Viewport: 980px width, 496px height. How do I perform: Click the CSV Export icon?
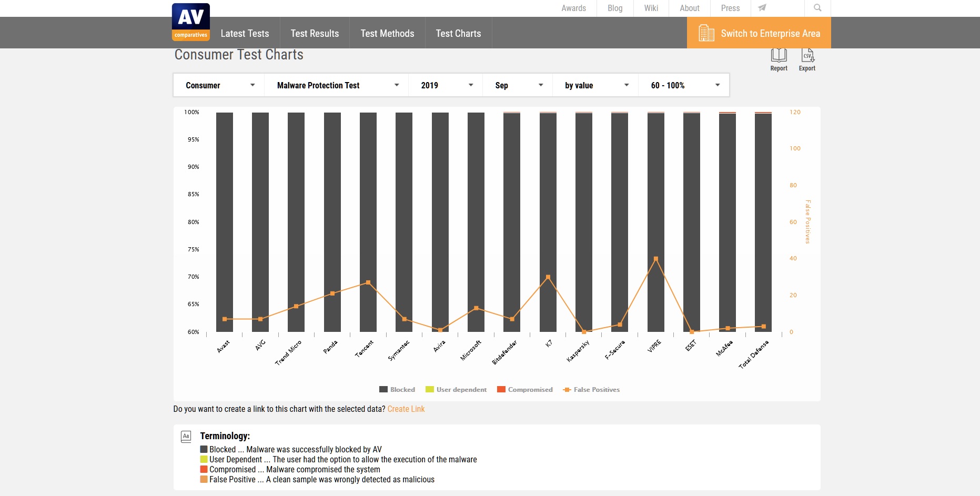[807, 56]
